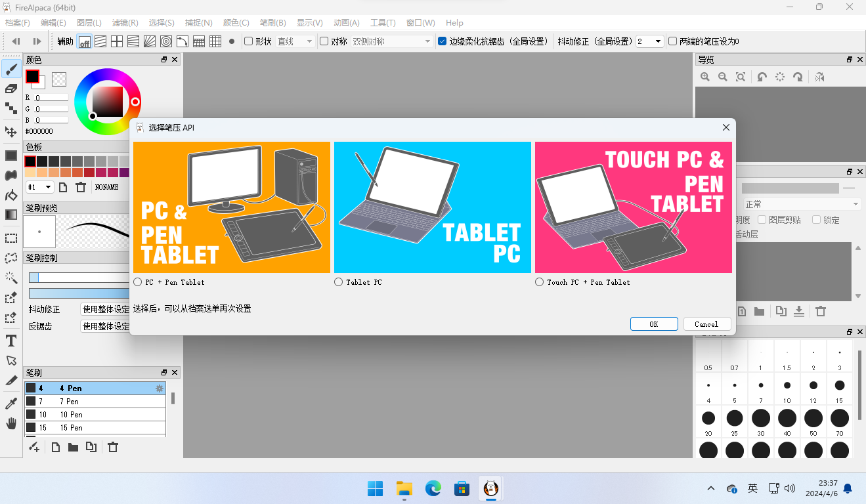Open the 双侧对称 symmetry dropdown

[x=391, y=41]
